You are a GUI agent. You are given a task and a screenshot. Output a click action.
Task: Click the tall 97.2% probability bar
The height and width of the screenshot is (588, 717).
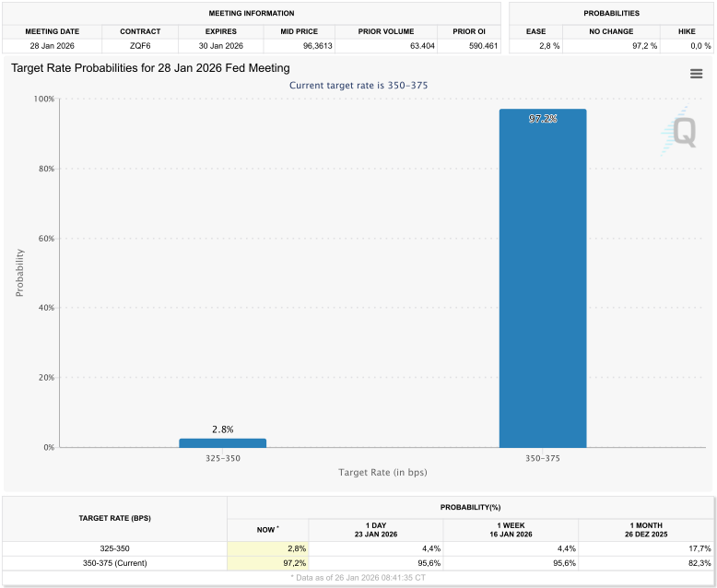[x=542, y=276]
